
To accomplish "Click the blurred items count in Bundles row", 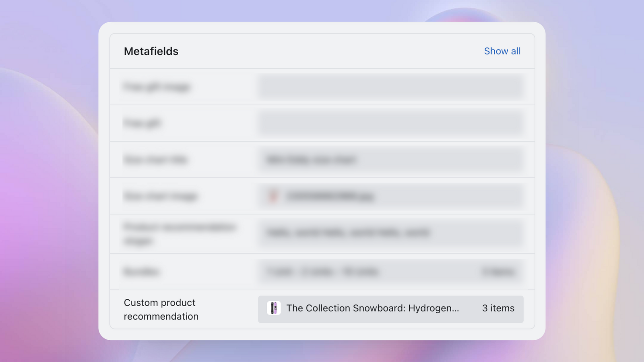I will [498, 272].
